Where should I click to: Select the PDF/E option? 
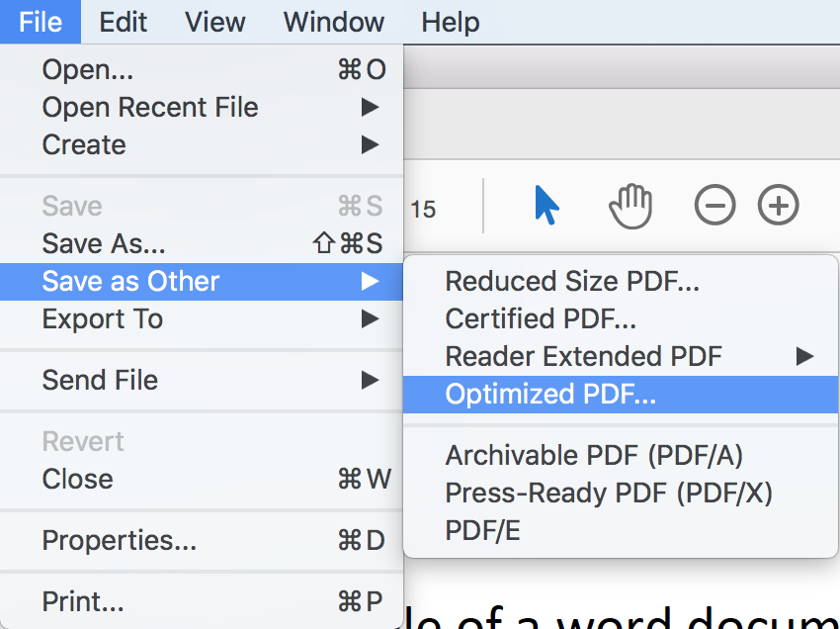[621, 530]
